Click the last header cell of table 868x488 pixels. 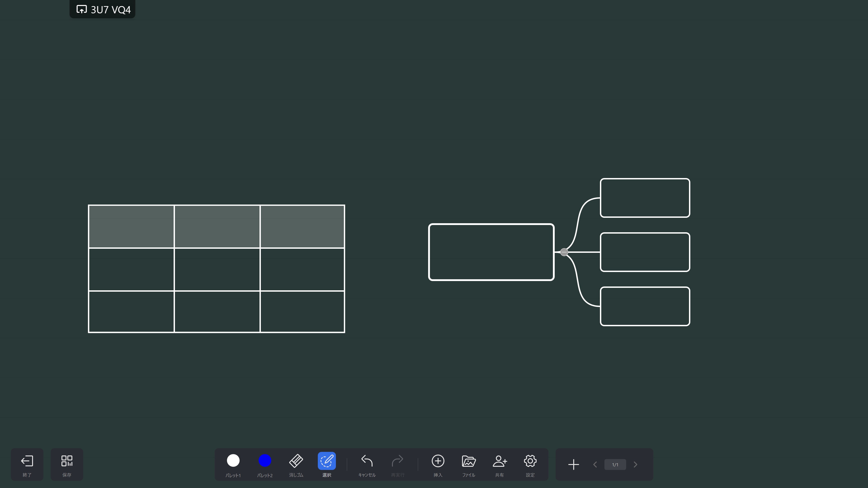pos(302,226)
